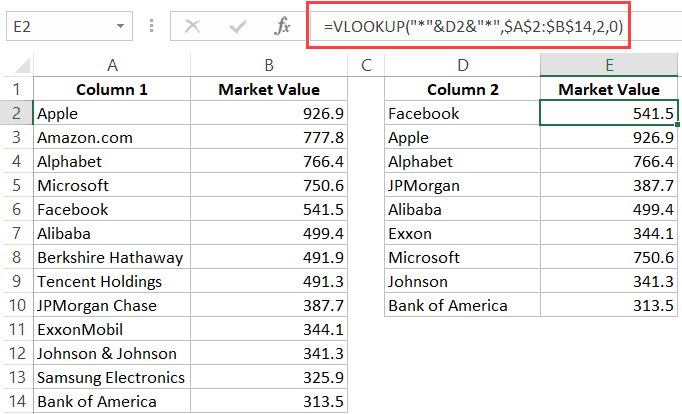Select value 491.3 in column B
The image size is (682, 414).
[x=269, y=281]
